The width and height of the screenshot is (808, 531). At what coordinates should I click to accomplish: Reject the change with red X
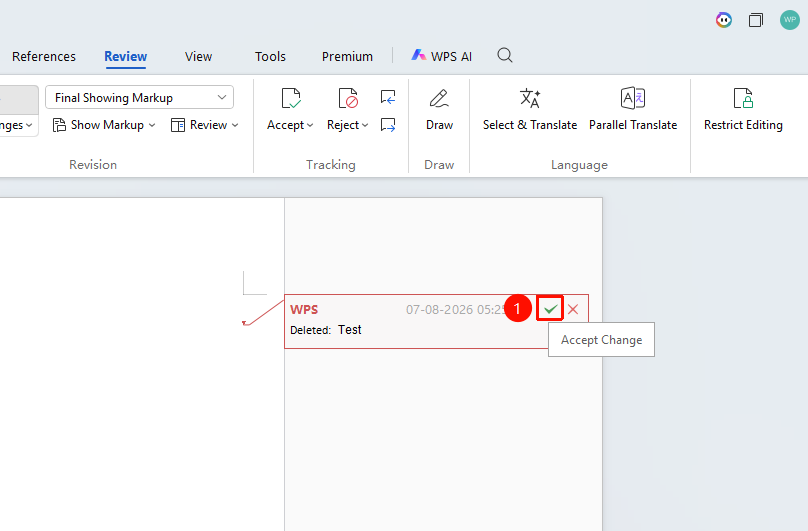[x=573, y=309]
